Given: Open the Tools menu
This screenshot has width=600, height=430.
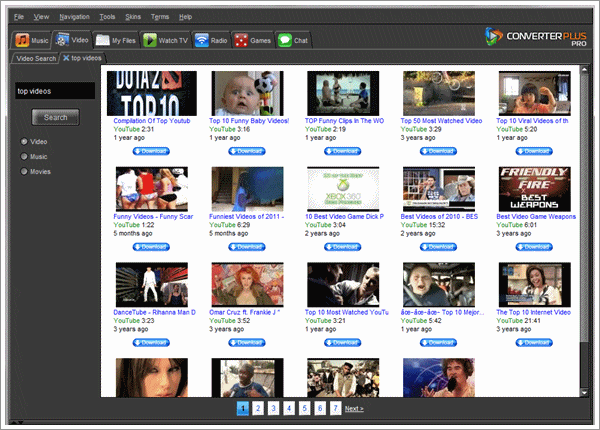Looking at the screenshot, I should click(107, 17).
